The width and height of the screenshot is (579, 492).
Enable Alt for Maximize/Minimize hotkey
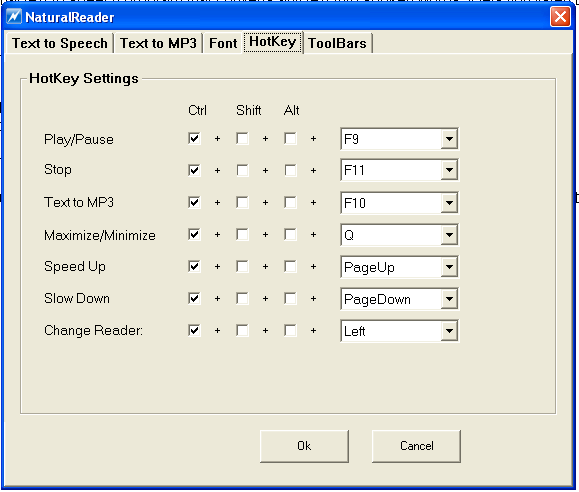click(290, 235)
